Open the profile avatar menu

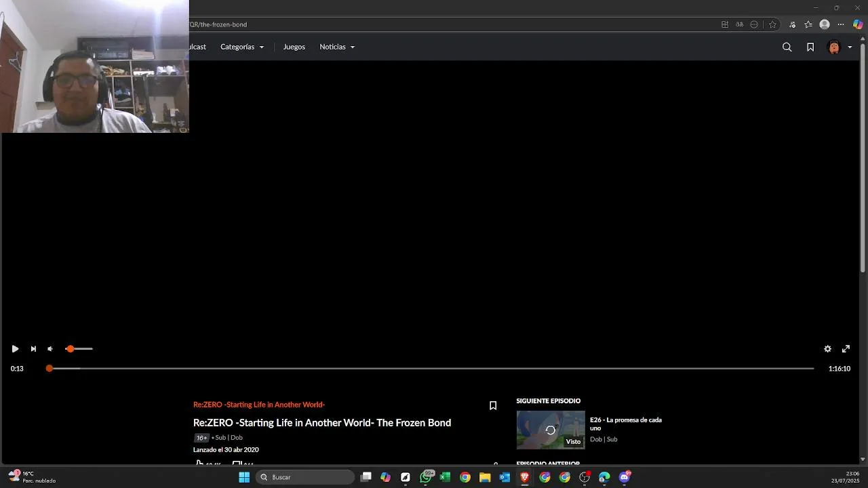pyautogui.click(x=834, y=47)
